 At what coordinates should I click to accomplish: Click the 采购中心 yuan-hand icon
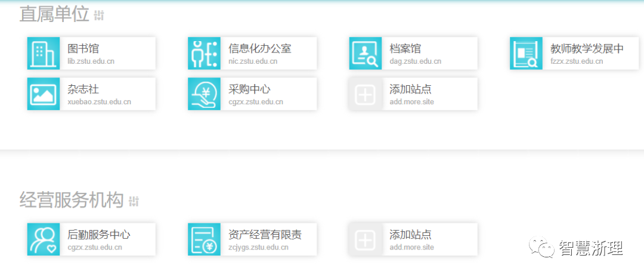[204, 94]
